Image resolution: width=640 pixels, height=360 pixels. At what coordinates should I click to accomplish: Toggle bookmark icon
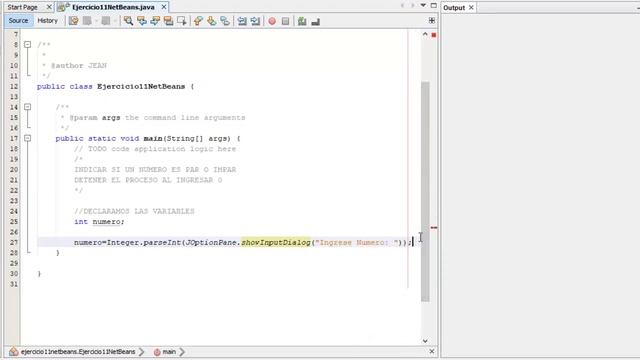tap(225, 21)
